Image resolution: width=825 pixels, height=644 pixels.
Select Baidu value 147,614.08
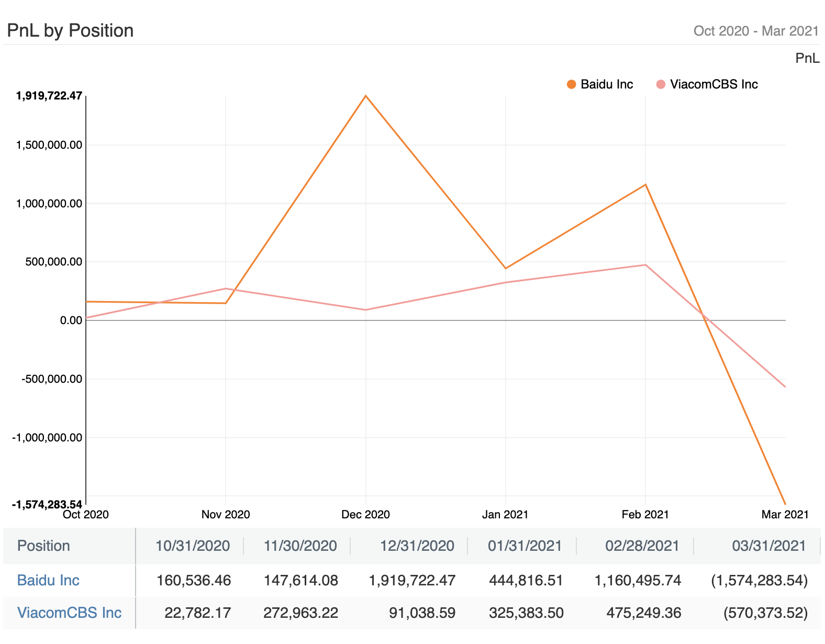click(301, 580)
